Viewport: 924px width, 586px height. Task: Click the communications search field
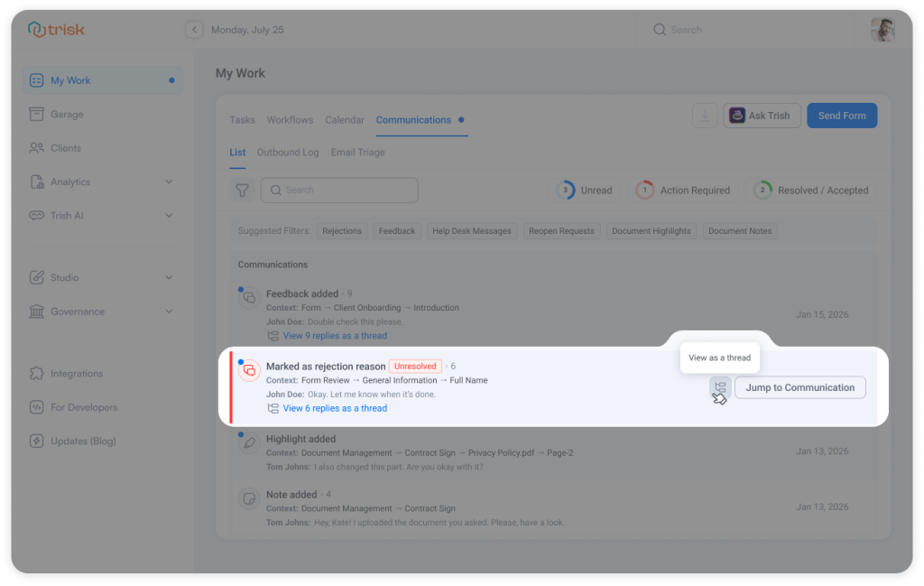[339, 190]
